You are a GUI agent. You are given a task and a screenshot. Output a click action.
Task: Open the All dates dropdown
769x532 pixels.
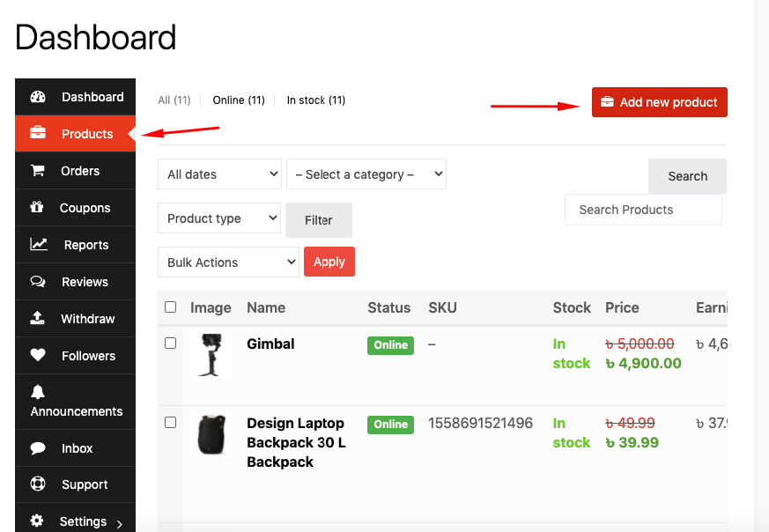pyautogui.click(x=219, y=174)
